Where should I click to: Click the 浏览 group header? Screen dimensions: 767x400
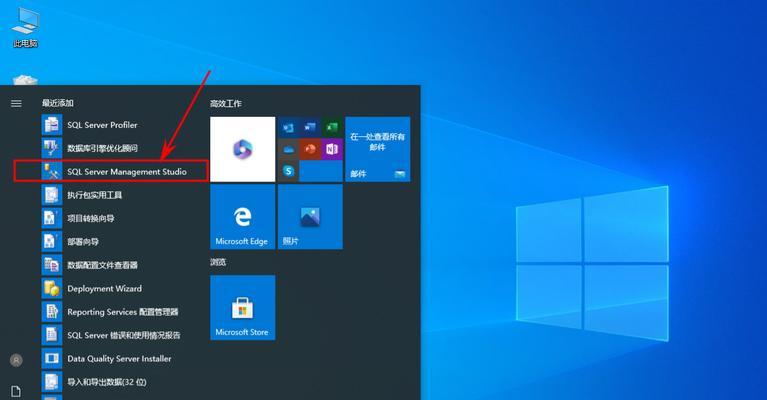(x=218, y=262)
